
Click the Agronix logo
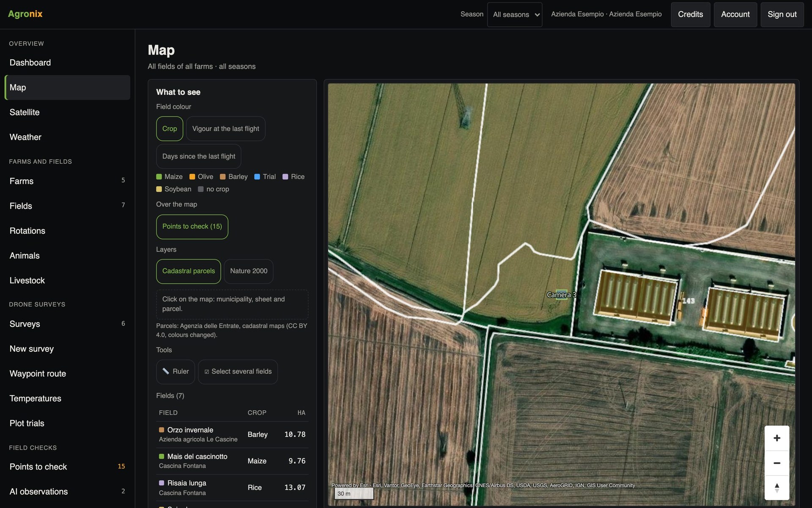point(25,14)
